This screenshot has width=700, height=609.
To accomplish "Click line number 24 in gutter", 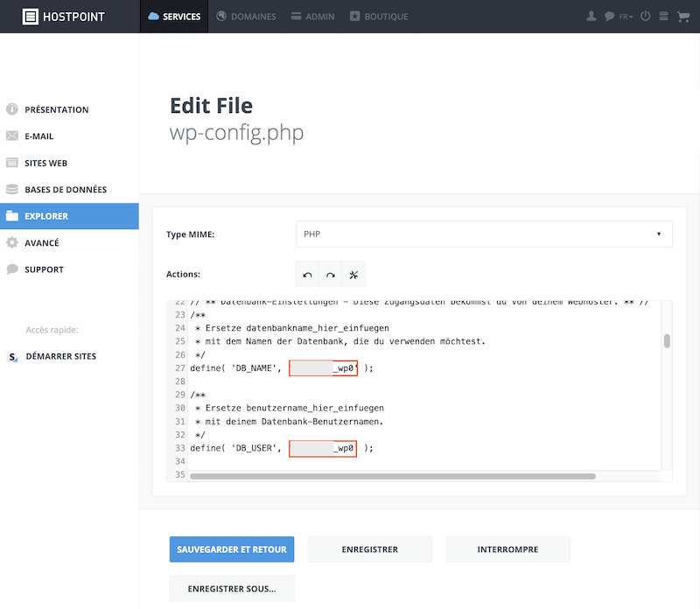I will tap(180, 328).
